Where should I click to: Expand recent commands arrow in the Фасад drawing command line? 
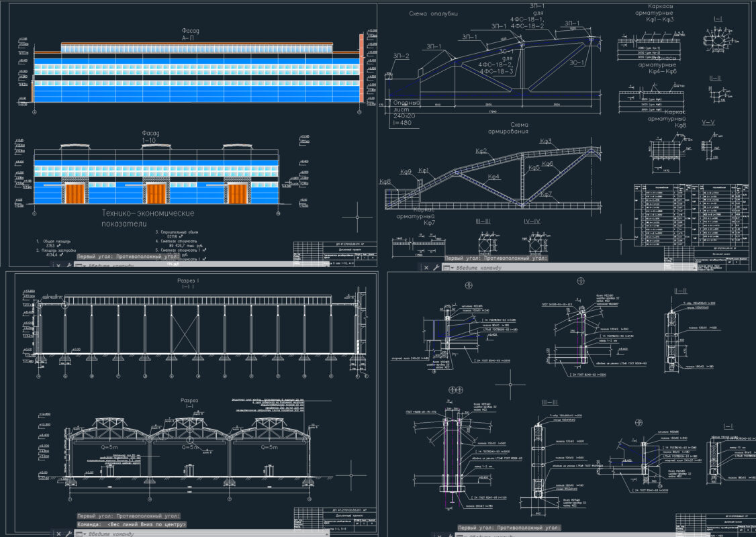click(x=85, y=265)
